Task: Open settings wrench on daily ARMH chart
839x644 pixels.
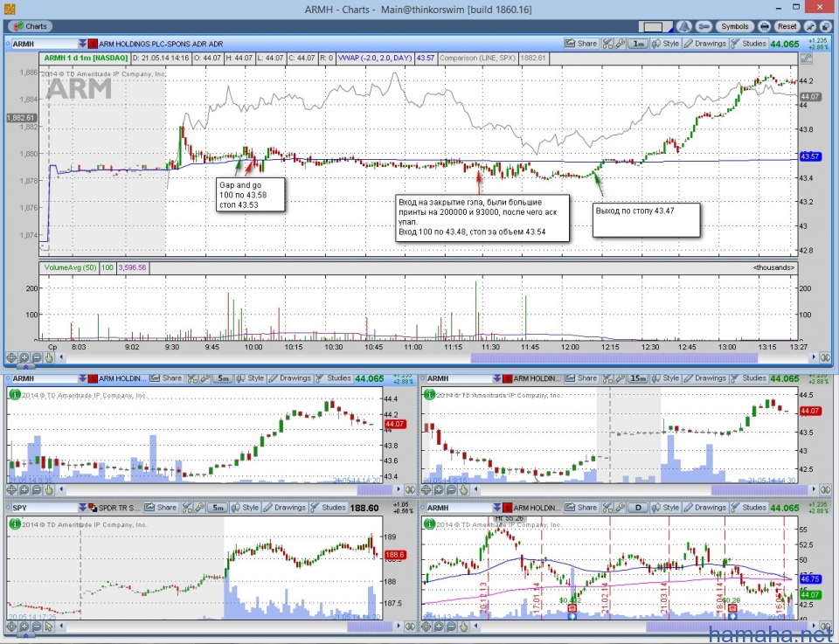Action: (621, 508)
